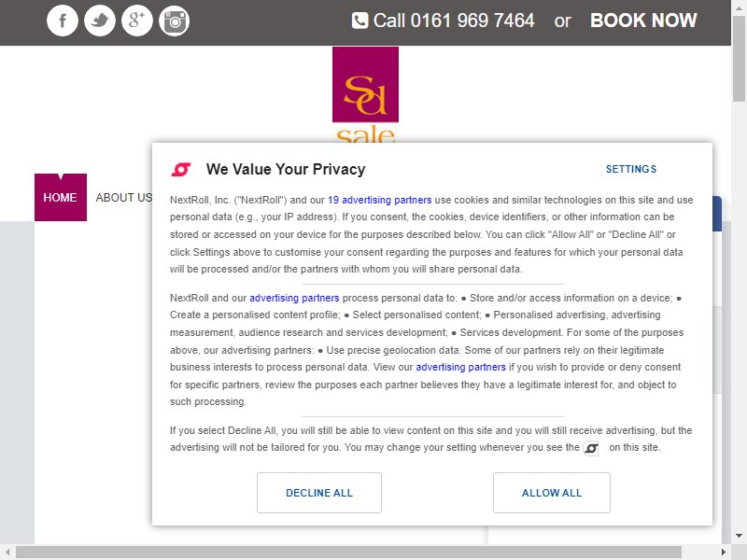
Task: Click the horizontal scrollbar right arrow
Action: pyautogui.click(x=723, y=553)
